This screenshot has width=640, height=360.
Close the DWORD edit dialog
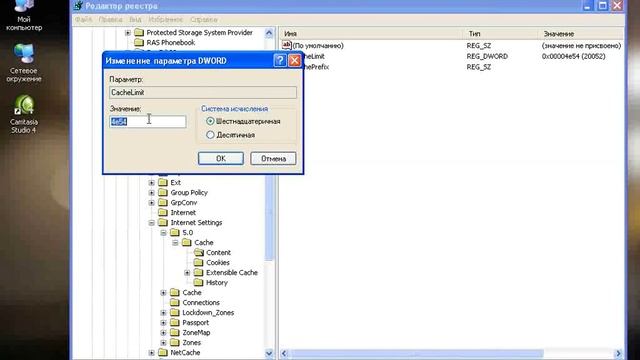tap(294, 60)
